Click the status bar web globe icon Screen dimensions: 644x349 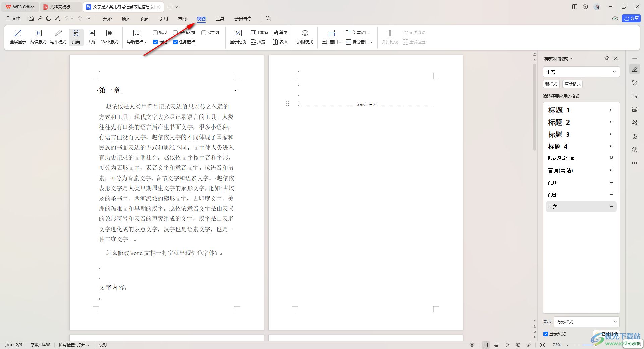[x=518, y=345]
